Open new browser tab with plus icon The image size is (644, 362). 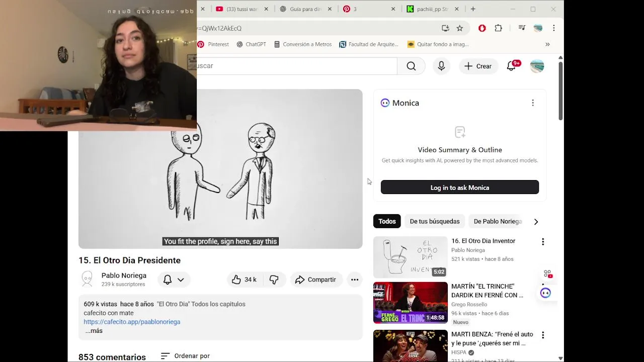tap(473, 9)
